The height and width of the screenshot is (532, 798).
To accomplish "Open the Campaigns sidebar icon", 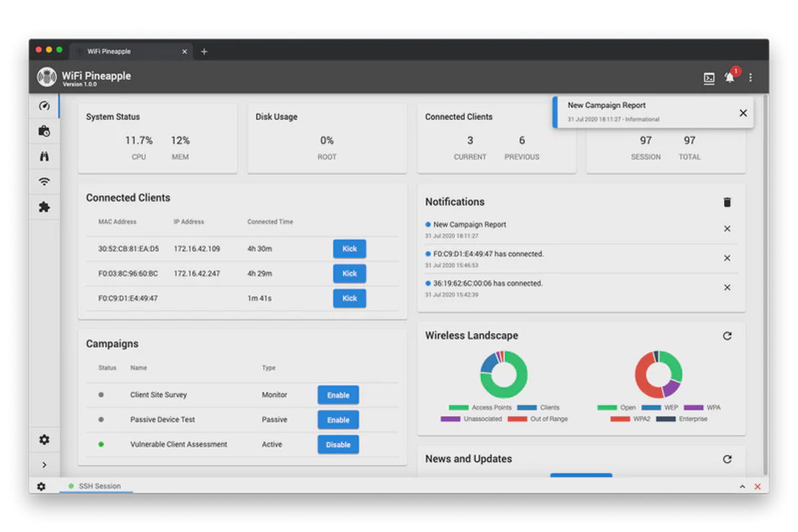I will [44, 131].
